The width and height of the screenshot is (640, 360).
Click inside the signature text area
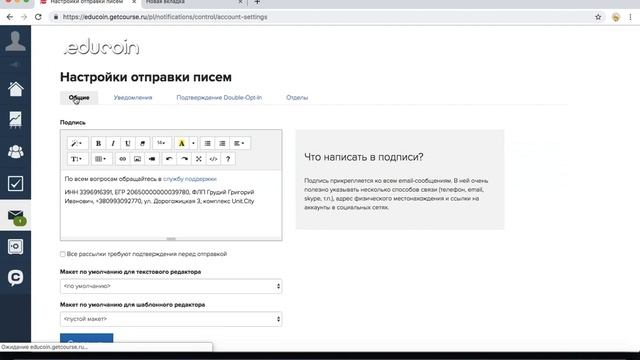171,204
